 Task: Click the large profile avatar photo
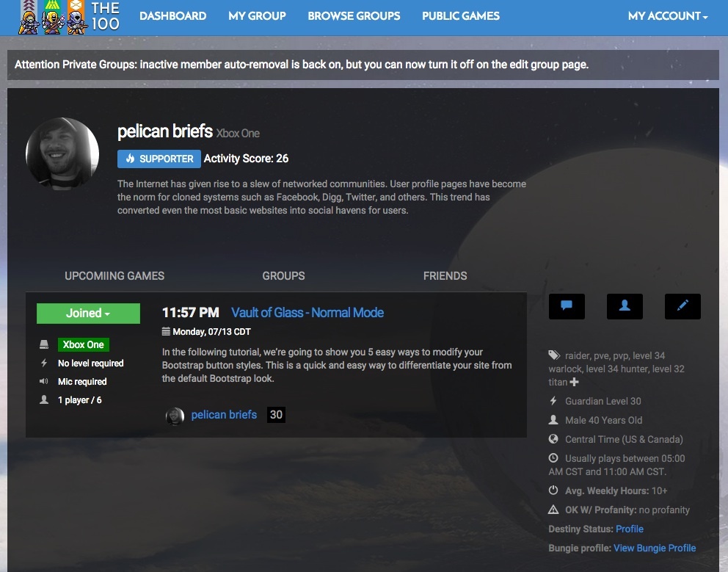62,154
